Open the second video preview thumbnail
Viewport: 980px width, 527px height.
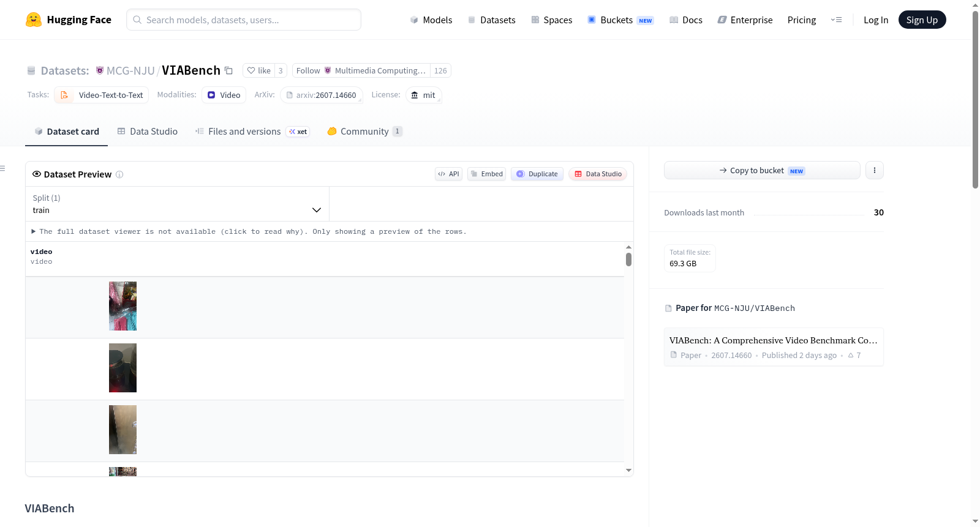(x=123, y=368)
